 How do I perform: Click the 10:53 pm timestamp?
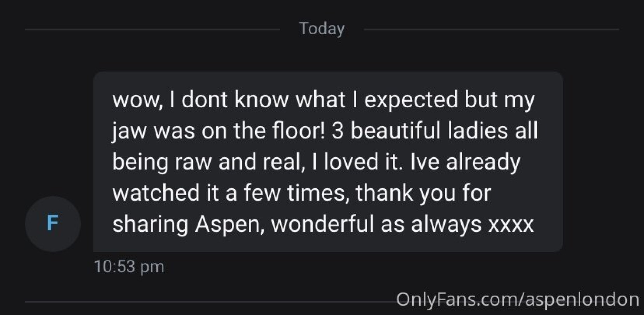[129, 267]
